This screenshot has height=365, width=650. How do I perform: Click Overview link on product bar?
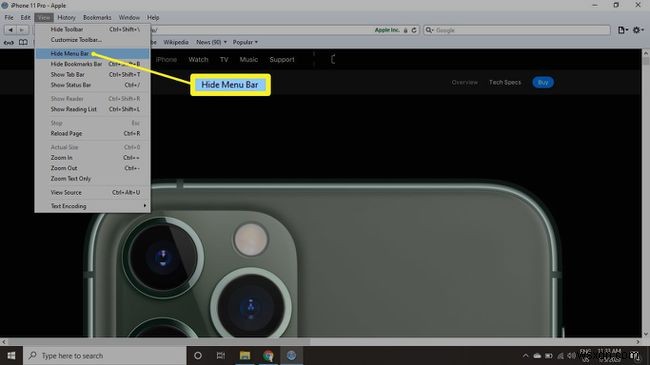465,82
